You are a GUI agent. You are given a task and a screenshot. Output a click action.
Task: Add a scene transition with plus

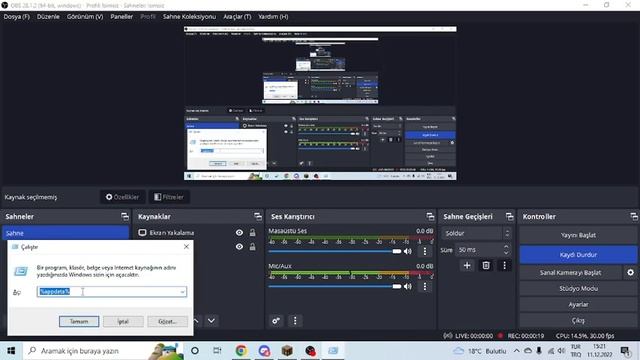pos(467,266)
